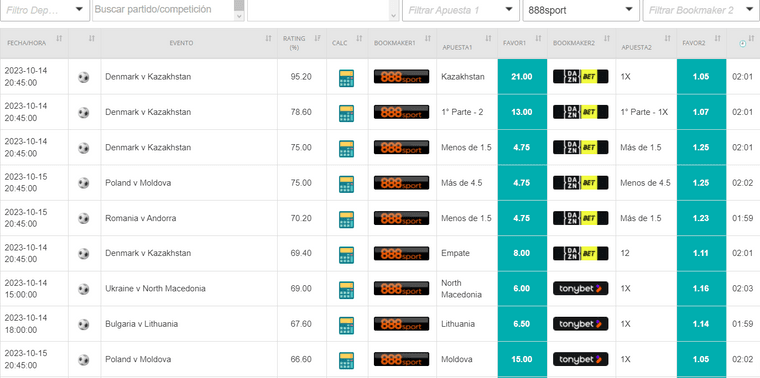Click soccer ball icon in Ukraine v North Macedonia row
The image size is (760, 378).
(x=84, y=289)
